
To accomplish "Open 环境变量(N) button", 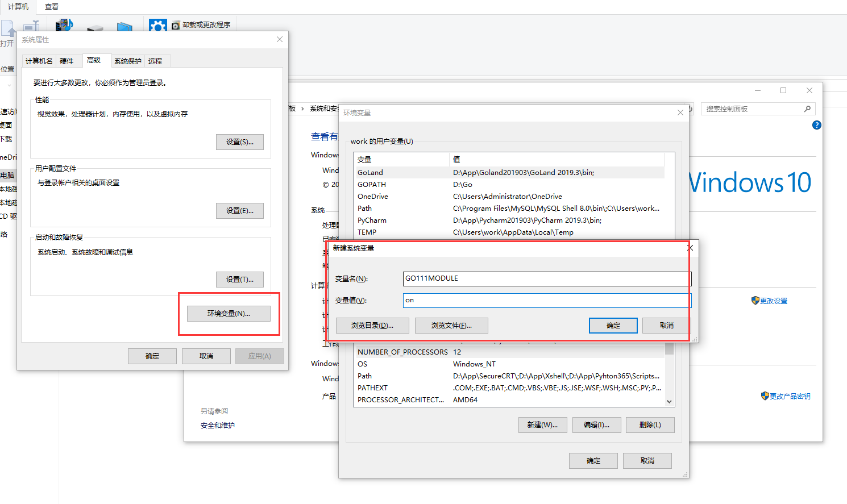I will coord(229,314).
